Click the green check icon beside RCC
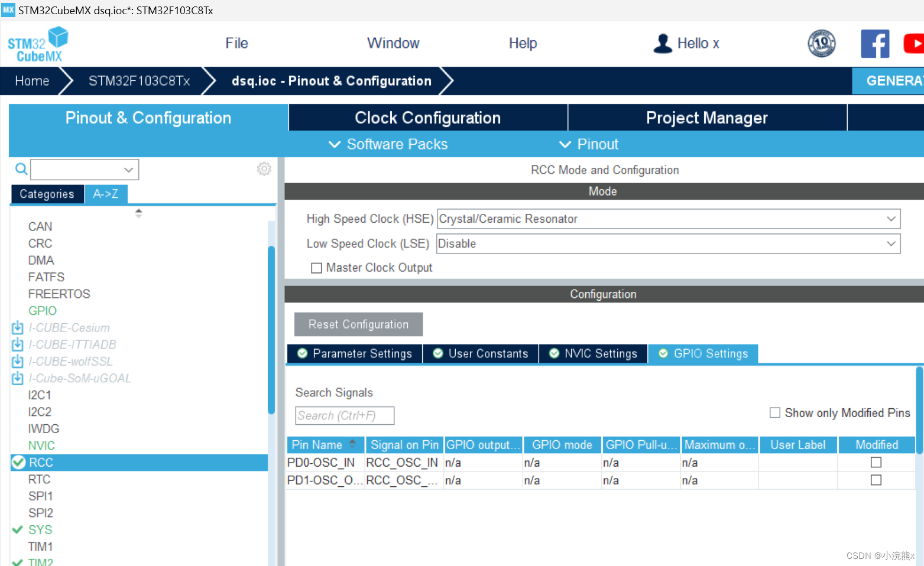924x566 pixels. (18, 462)
